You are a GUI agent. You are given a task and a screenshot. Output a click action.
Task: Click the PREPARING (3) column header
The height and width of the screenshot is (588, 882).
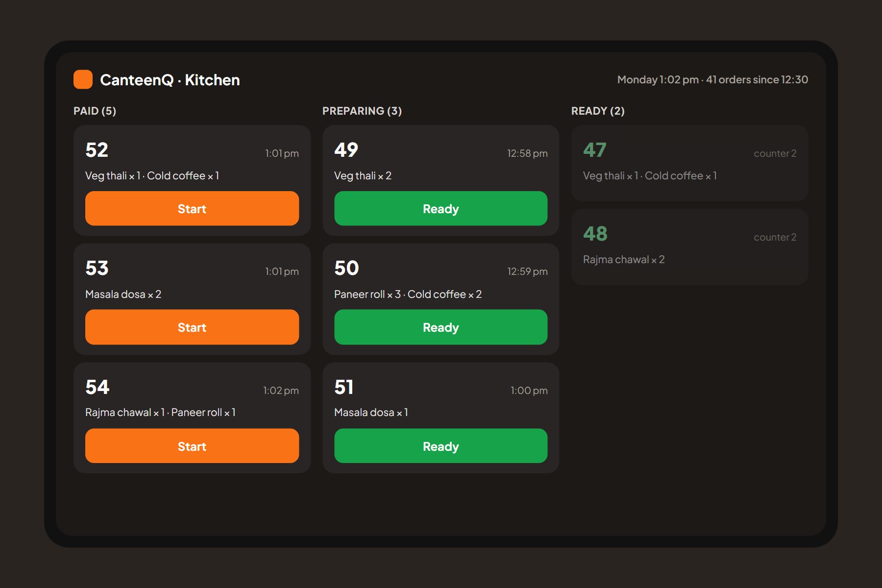click(x=362, y=111)
